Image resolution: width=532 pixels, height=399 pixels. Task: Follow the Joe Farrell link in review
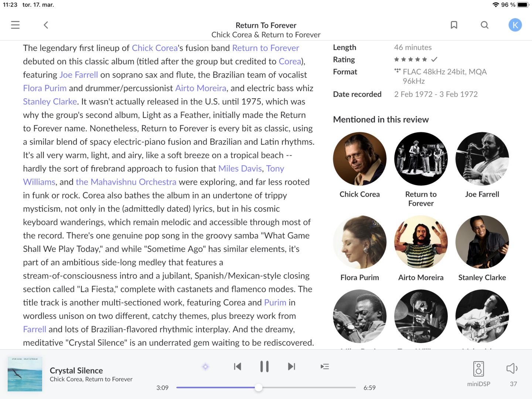click(79, 75)
